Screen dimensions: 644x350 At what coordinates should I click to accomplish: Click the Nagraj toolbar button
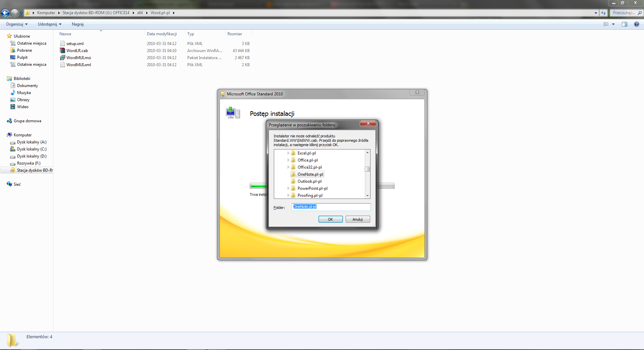(x=78, y=24)
